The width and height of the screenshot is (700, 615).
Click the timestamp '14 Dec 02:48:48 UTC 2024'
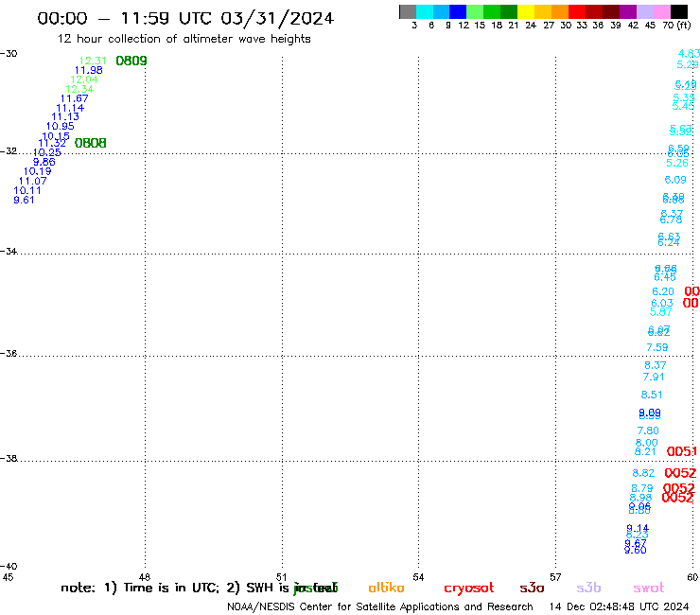point(620,606)
